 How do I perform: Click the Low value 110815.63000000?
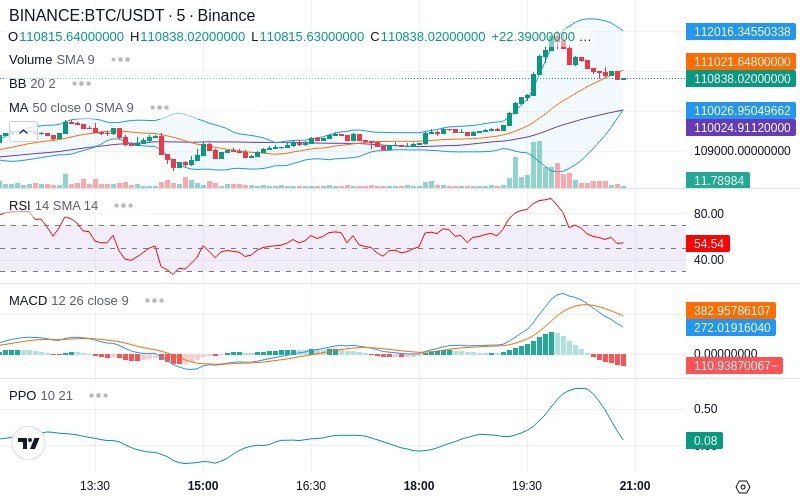pyautogui.click(x=312, y=37)
